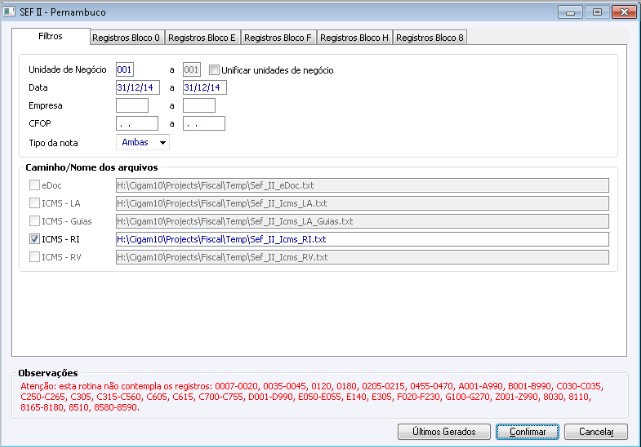Viewport: 641px width, 447px height.
Task: Click the Sef_II_eDoc.txt path field
Action: [362, 185]
